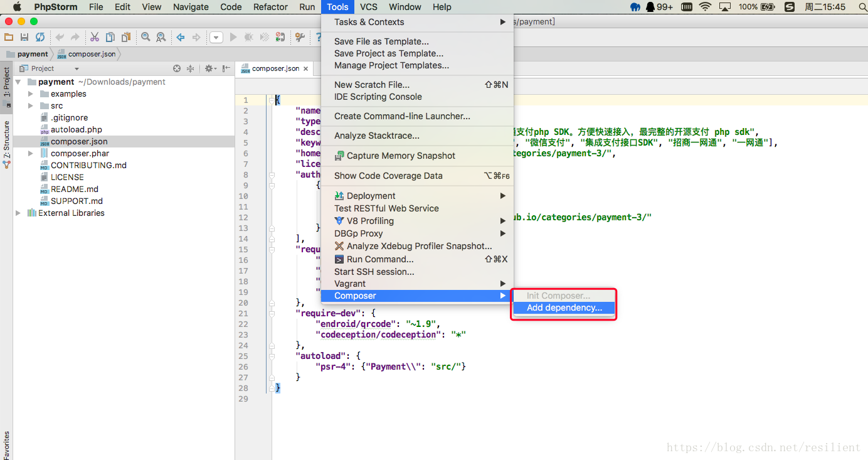Select Capture Memory Snapshot
Screen dimensions: 868x460
tap(417, 156)
